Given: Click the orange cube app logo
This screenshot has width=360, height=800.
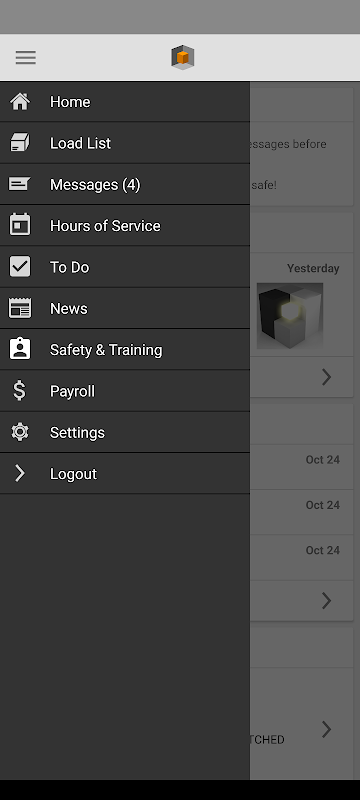Looking at the screenshot, I should [183, 57].
